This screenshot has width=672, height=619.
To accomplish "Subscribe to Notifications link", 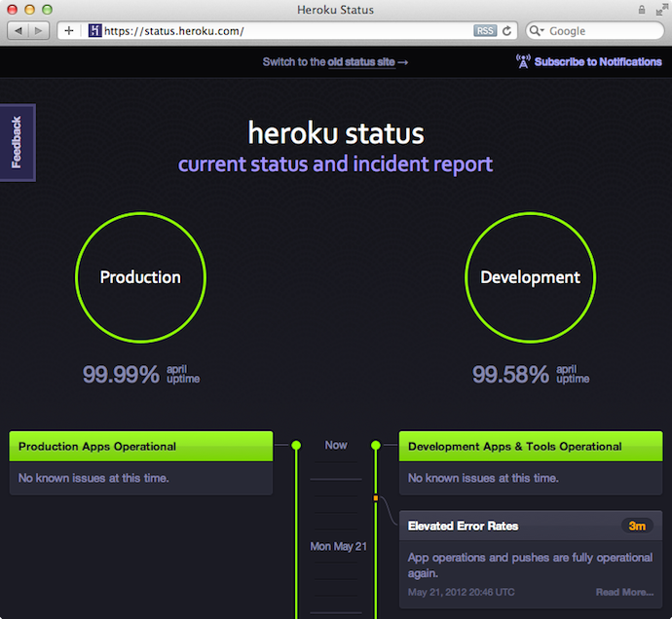I will [598, 61].
